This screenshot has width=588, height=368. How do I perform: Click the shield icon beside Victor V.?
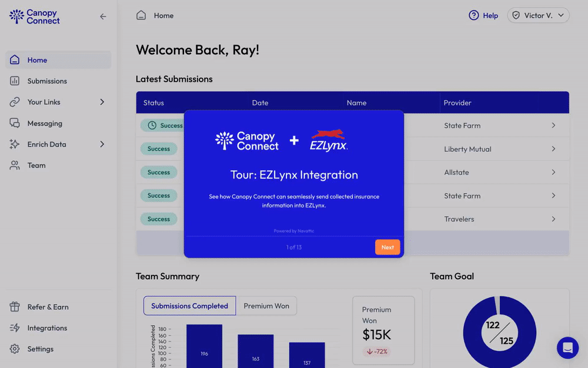tap(516, 15)
